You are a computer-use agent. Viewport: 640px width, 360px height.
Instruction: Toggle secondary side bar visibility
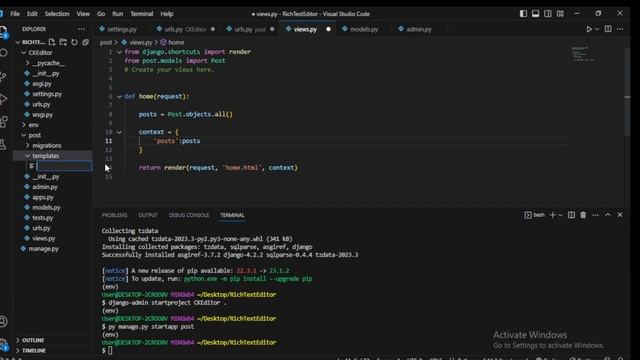(x=548, y=13)
